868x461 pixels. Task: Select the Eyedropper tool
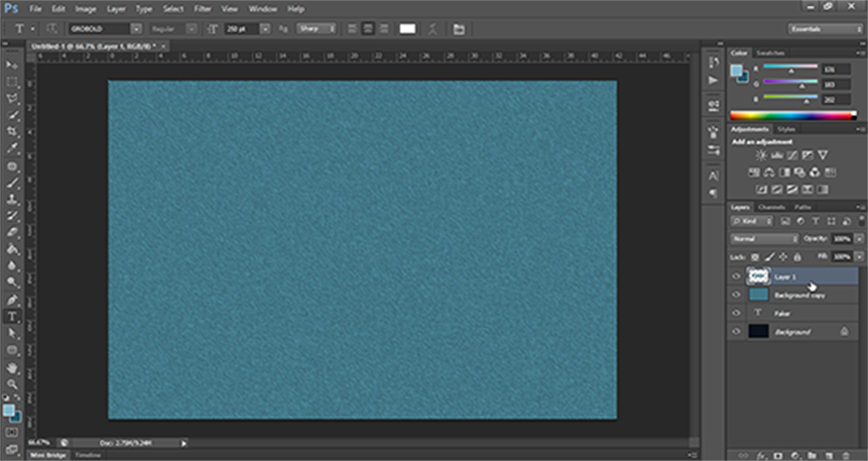point(13,149)
